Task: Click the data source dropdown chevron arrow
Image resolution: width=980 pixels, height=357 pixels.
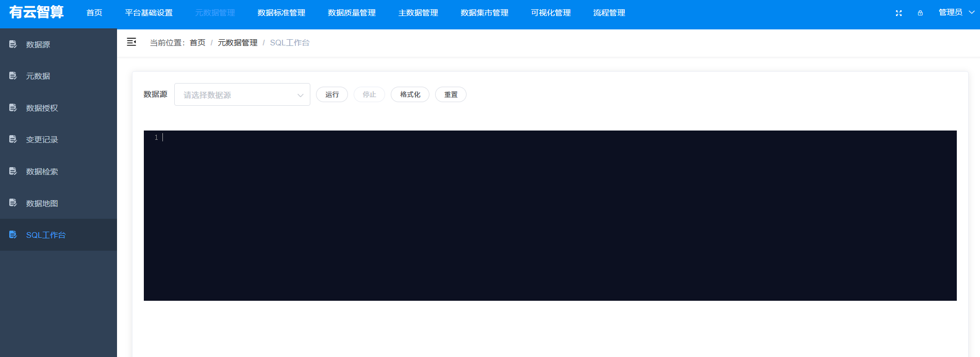Action: 300,95
